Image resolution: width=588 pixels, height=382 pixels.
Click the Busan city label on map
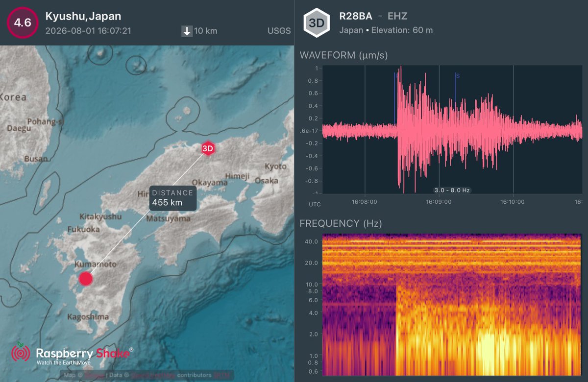(x=36, y=159)
